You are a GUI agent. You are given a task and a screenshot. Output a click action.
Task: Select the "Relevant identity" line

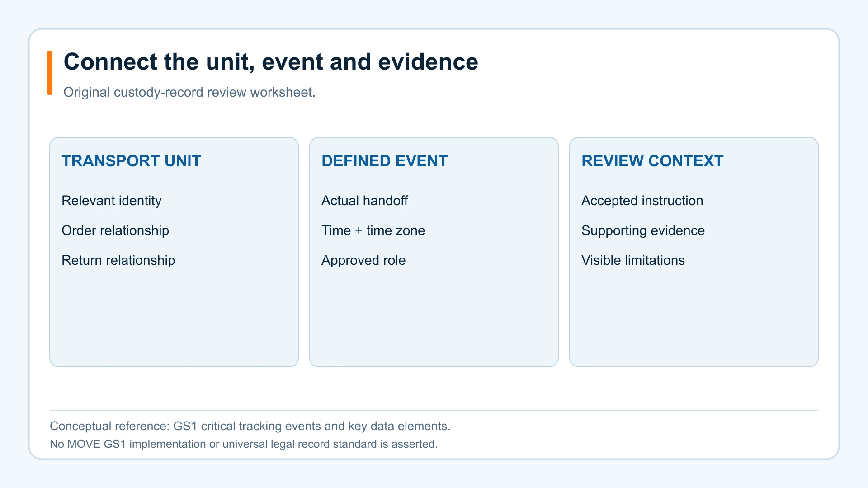tap(111, 201)
